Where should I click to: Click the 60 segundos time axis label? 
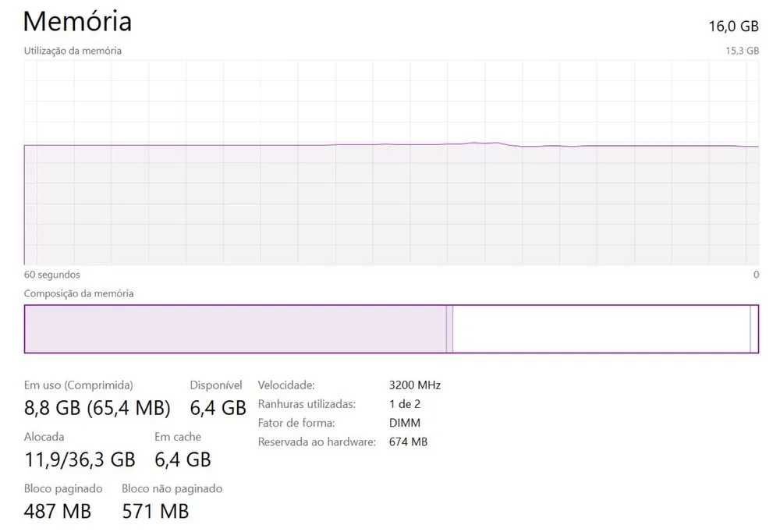tap(51, 275)
